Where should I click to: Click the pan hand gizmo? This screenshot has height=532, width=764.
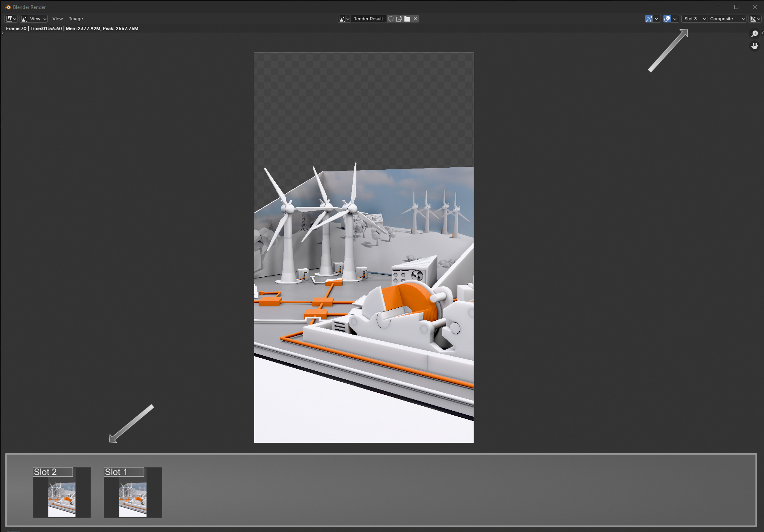pyautogui.click(x=755, y=46)
